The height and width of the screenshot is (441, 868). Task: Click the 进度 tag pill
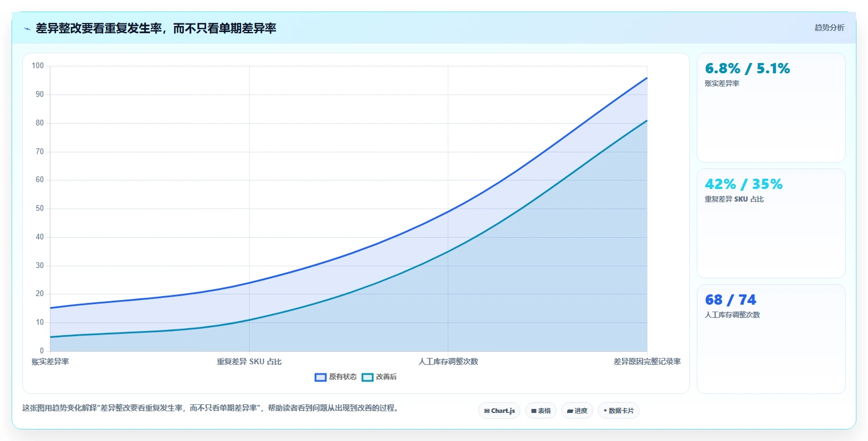(x=577, y=411)
